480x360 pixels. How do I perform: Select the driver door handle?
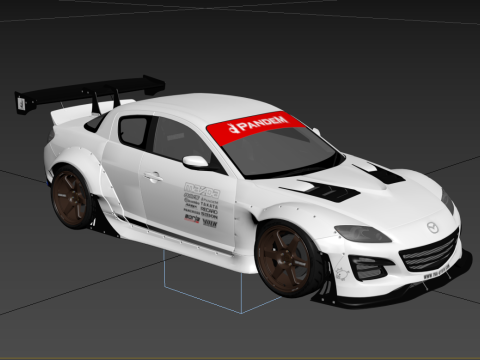[x=153, y=176]
